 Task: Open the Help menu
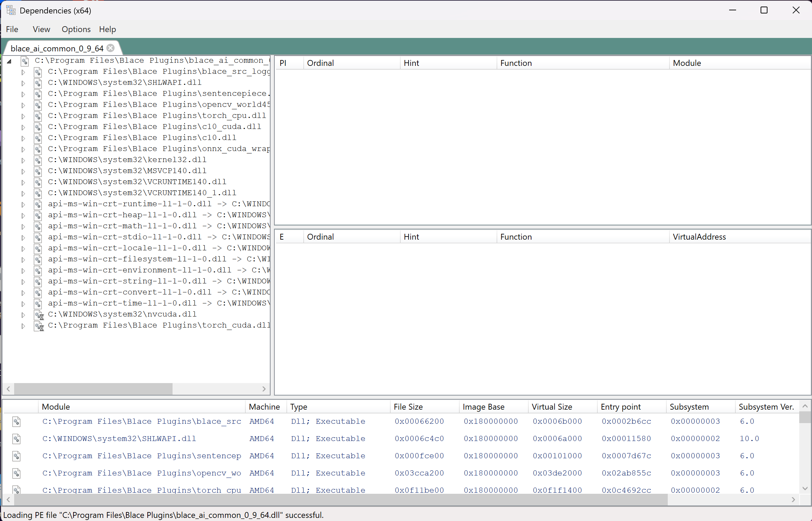pyautogui.click(x=107, y=29)
